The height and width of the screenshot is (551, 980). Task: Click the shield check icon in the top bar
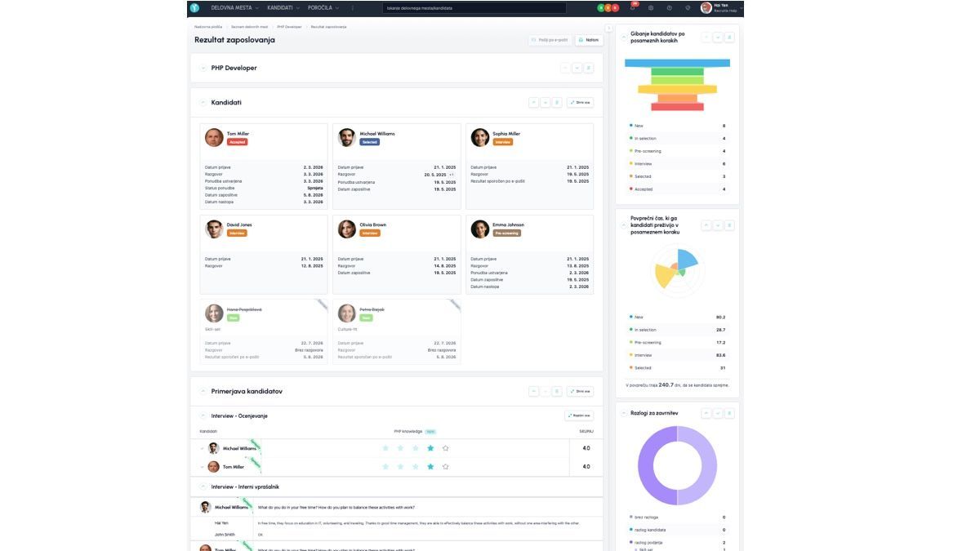pos(688,7)
